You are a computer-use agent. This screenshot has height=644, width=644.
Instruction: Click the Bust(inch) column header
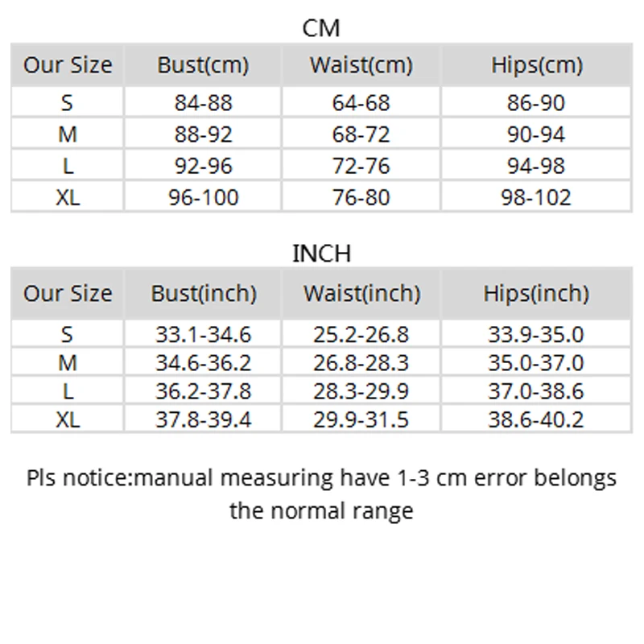tap(203, 294)
